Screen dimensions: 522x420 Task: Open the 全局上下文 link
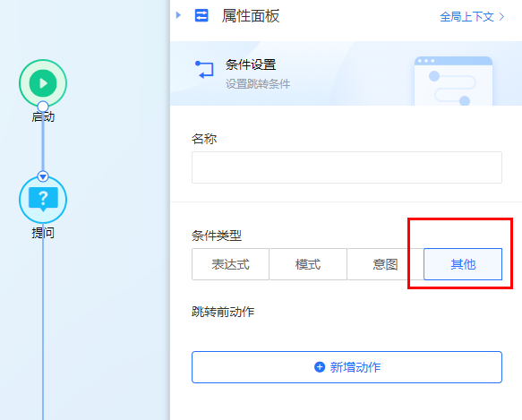coord(472,17)
